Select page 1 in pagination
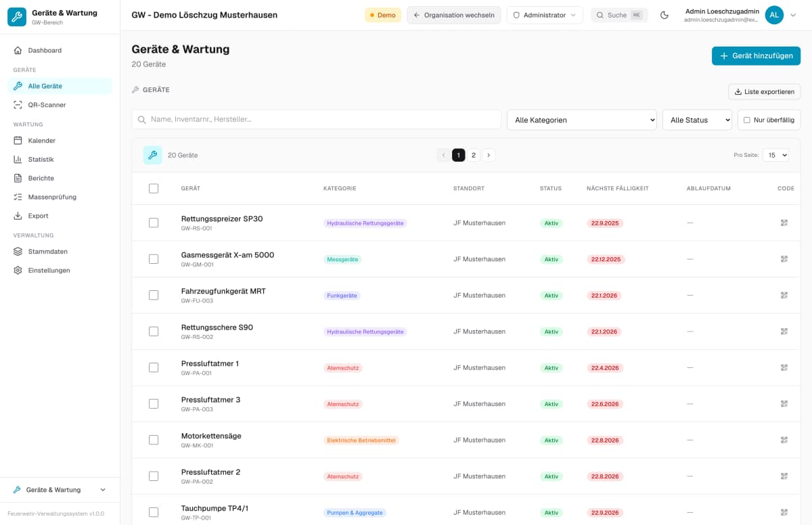Viewport: 812px width, 525px height. pos(458,155)
